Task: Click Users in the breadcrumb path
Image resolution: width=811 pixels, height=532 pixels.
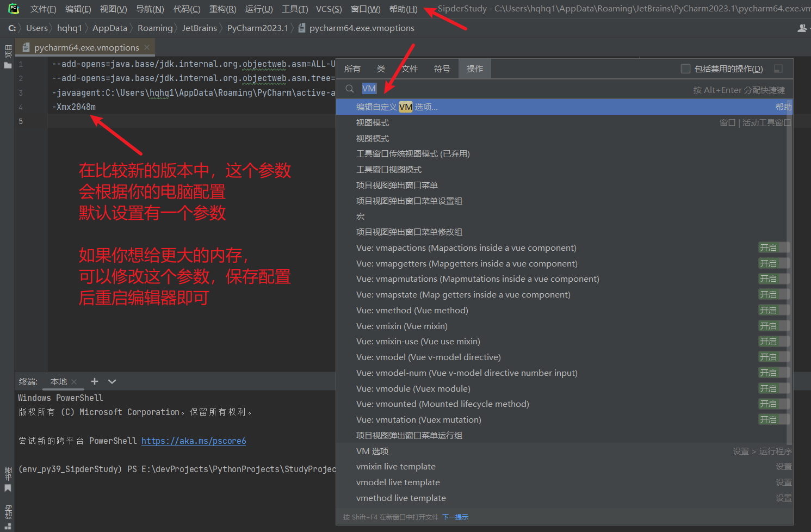Action: tap(37, 28)
